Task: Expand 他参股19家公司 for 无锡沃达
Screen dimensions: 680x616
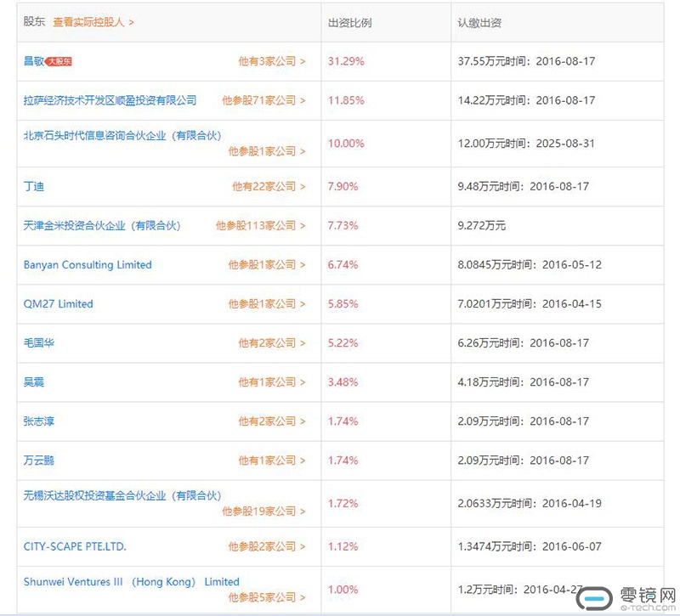Action: point(263,511)
